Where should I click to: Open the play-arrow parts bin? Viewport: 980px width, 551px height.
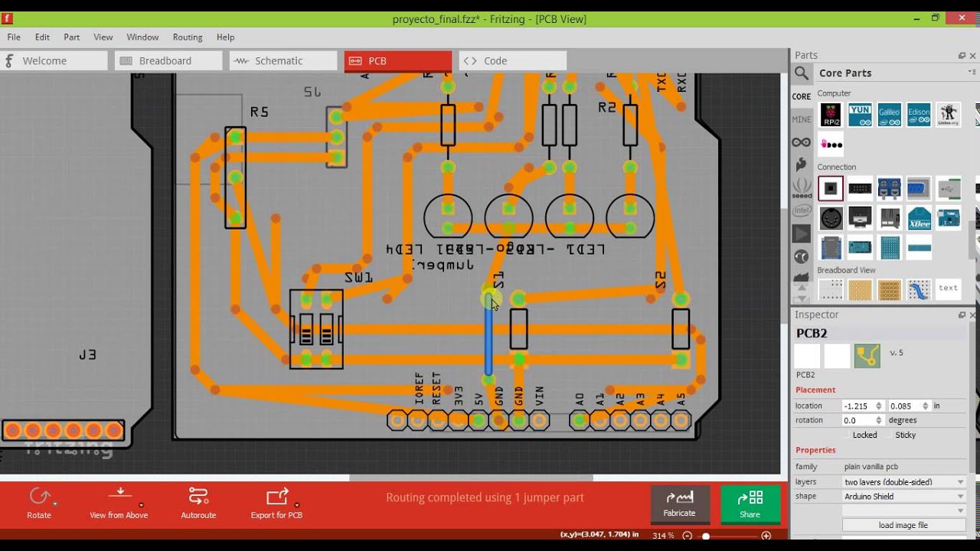tap(802, 233)
